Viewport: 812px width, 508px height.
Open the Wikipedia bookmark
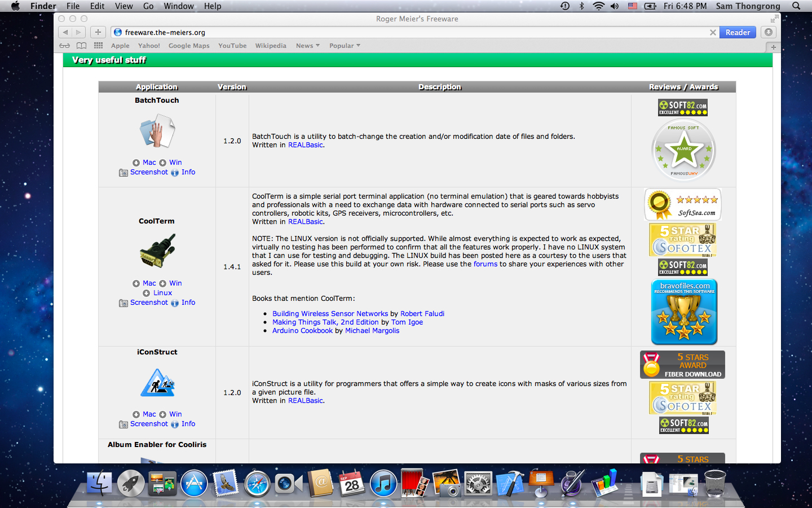[x=271, y=46]
